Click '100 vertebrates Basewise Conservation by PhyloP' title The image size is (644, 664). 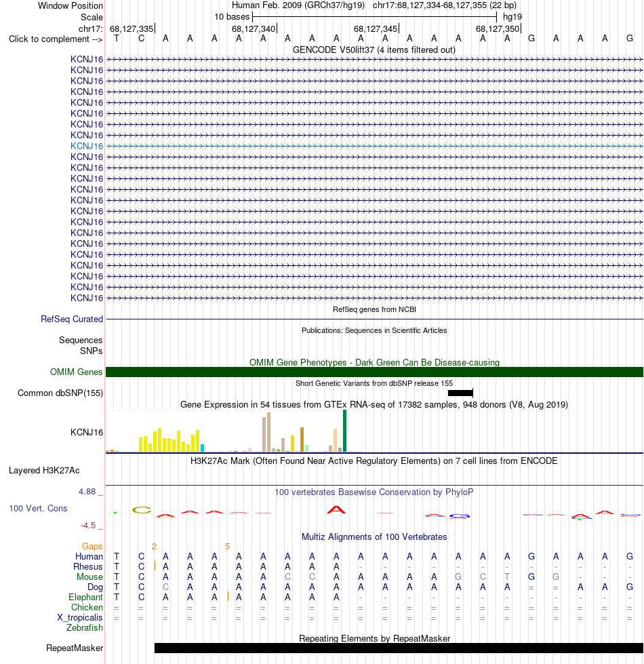374,492
